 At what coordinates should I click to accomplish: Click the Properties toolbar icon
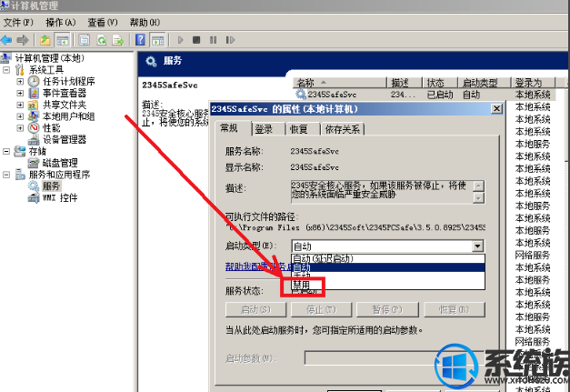85,40
